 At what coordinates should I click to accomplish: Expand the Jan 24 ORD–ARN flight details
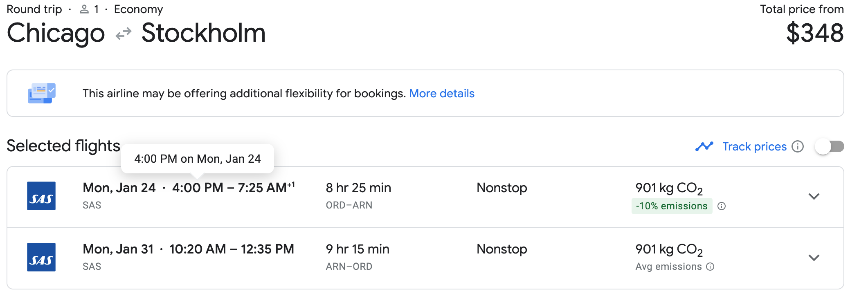coord(814,196)
